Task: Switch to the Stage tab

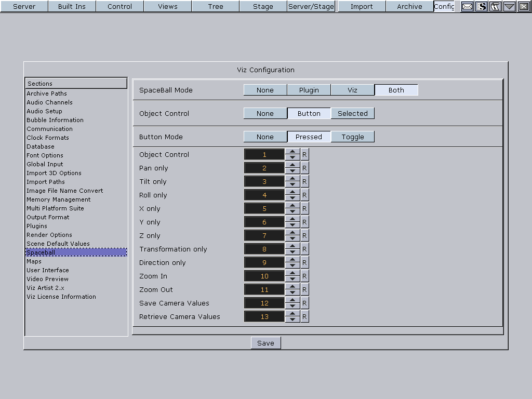Action: [263, 6]
